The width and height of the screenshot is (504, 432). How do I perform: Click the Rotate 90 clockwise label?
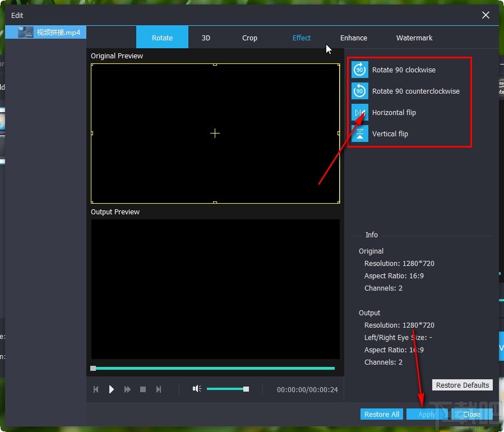[x=404, y=70]
